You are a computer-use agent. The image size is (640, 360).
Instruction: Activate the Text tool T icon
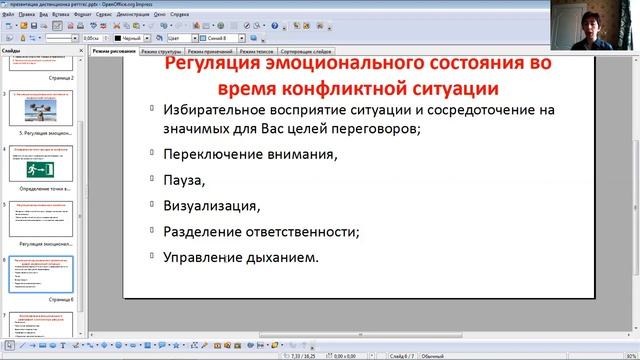click(63, 345)
